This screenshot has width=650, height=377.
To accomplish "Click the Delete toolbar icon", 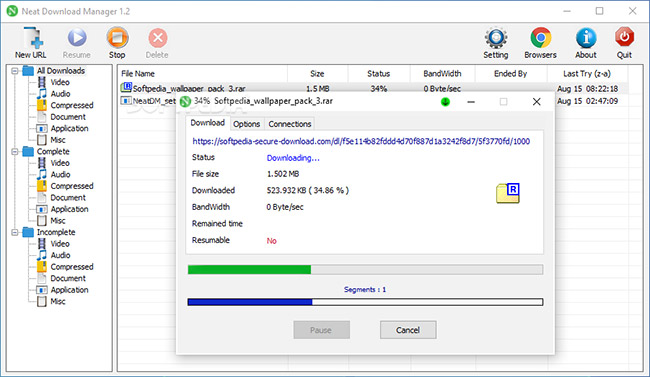I will coord(158,38).
